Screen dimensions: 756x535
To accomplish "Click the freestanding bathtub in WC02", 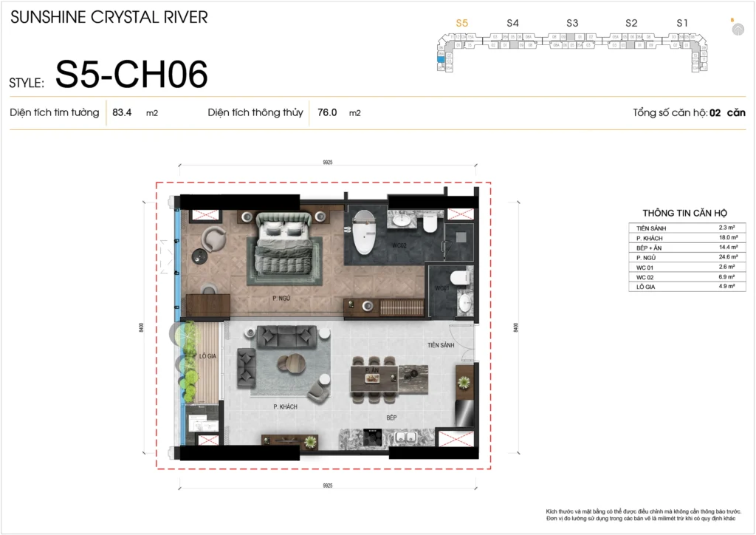I will 364,232.
